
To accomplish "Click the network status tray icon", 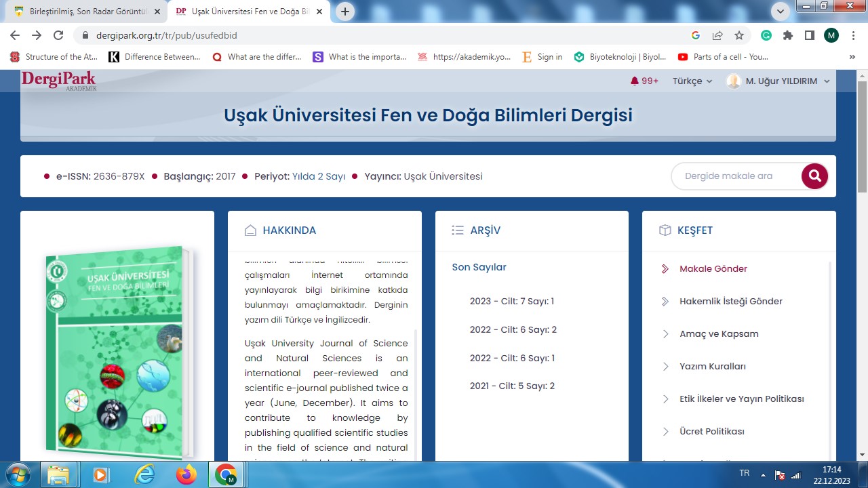I will [795, 474].
